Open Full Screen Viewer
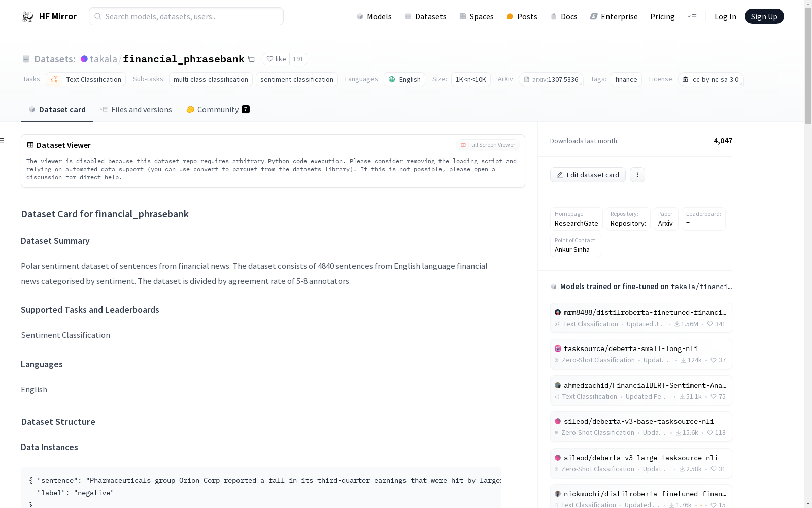Screen dimensions: 812x508 [488, 145]
